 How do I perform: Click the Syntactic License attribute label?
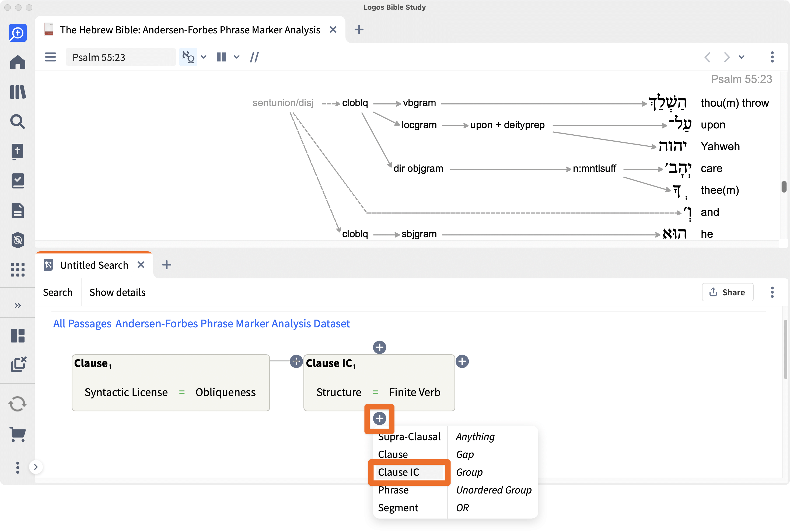[x=126, y=392]
